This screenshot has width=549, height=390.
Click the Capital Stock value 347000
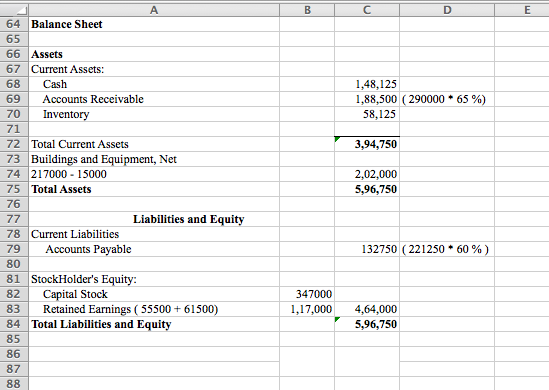point(307,294)
